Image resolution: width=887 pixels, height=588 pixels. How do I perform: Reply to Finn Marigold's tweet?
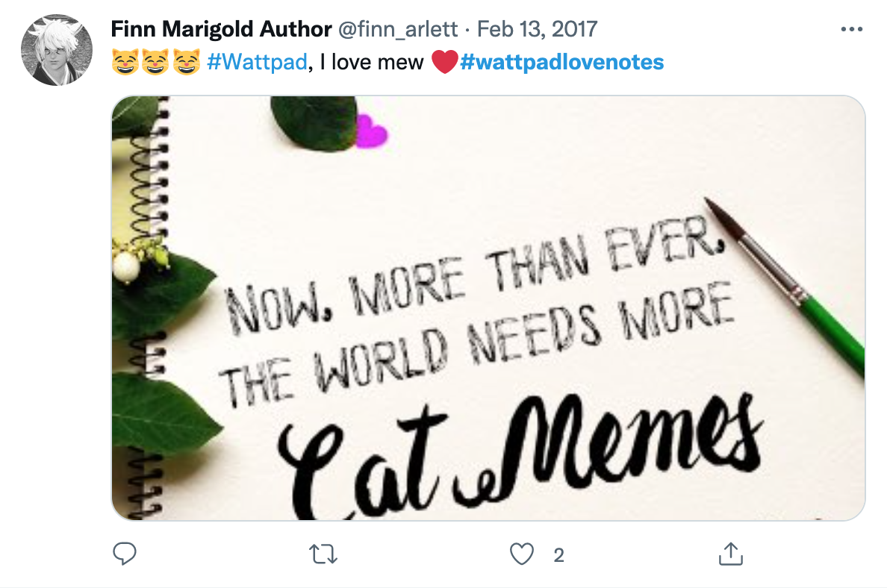coord(123,554)
